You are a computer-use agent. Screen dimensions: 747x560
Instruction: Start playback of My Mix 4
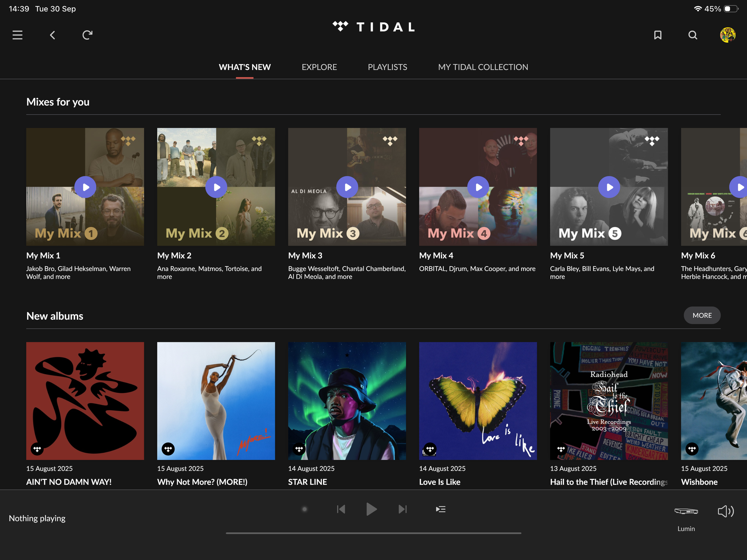pos(478,187)
